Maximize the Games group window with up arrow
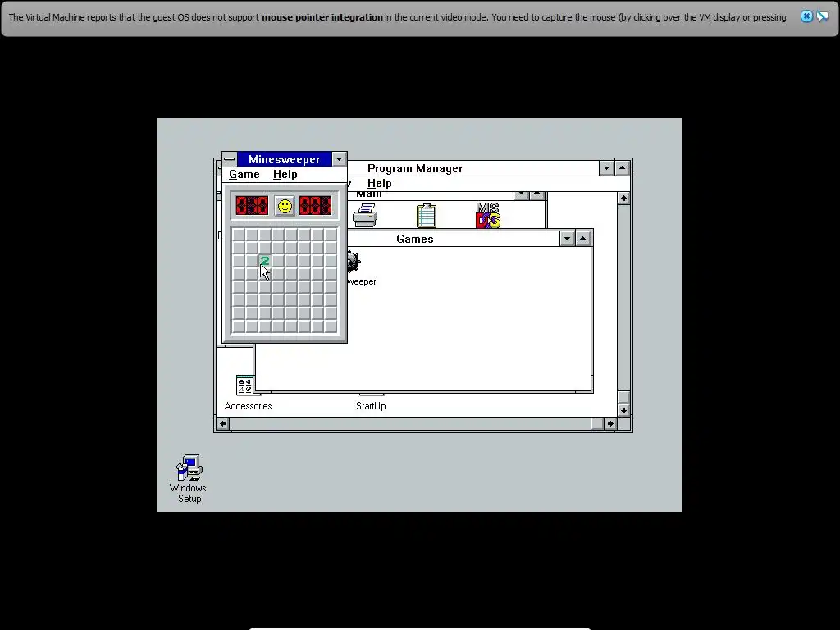This screenshot has width=840, height=630. [583, 239]
